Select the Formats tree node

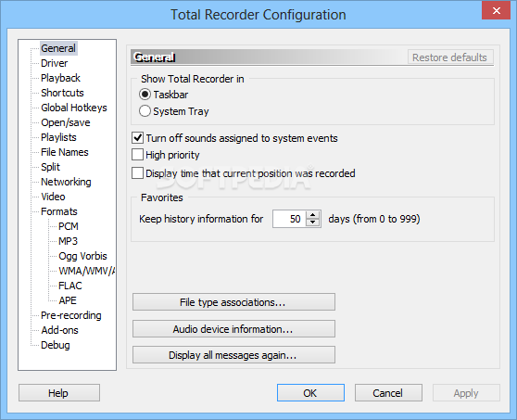(x=59, y=211)
